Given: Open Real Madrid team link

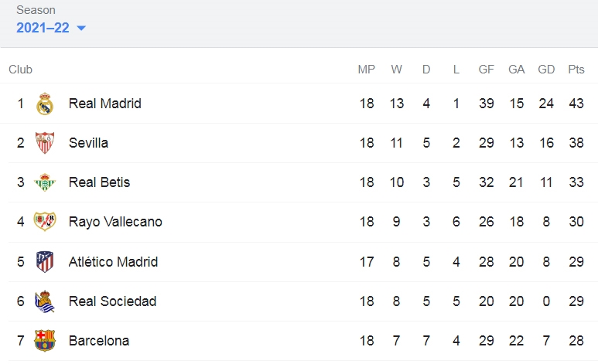Looking at the screenshot, I should (x=105, y=104).
